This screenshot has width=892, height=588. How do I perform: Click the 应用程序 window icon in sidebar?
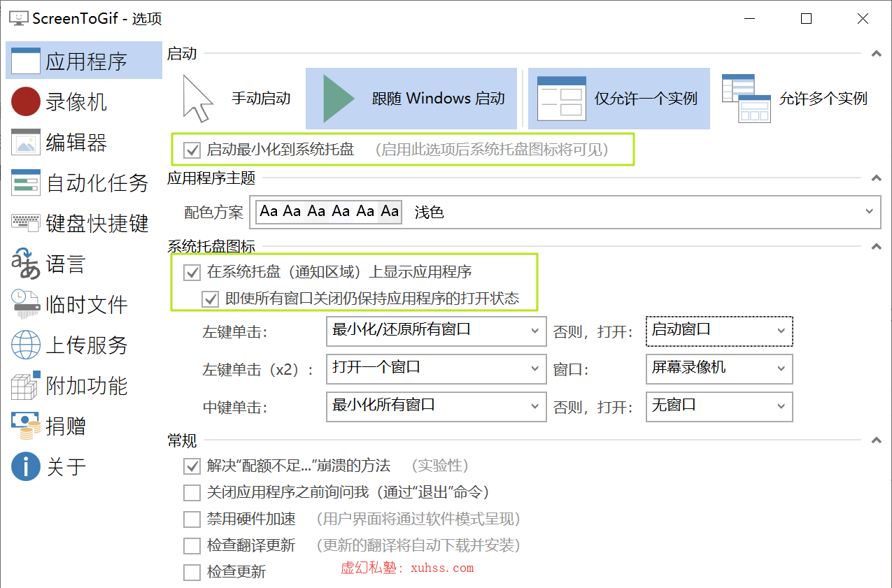point(26,61)
